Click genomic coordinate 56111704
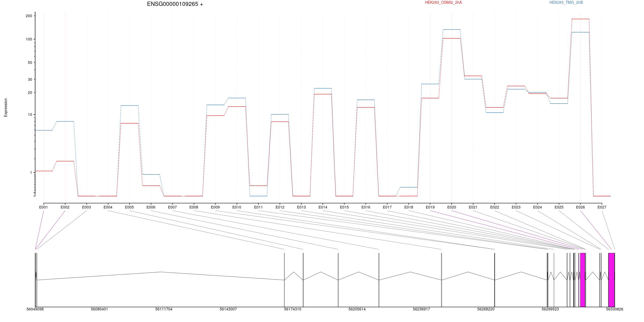 [x=164, y=309]
